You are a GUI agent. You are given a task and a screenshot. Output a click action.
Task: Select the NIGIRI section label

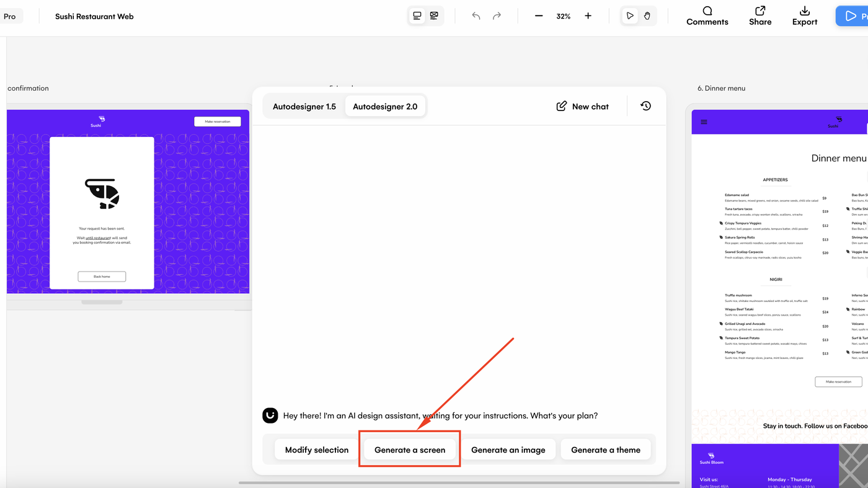pos(775,280)
